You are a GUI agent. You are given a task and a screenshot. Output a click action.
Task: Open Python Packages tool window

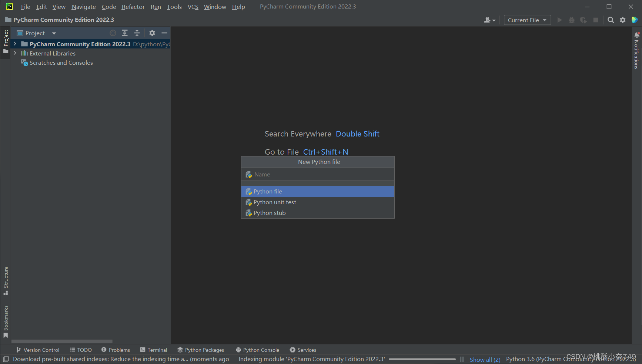click(x=201, y=350)
